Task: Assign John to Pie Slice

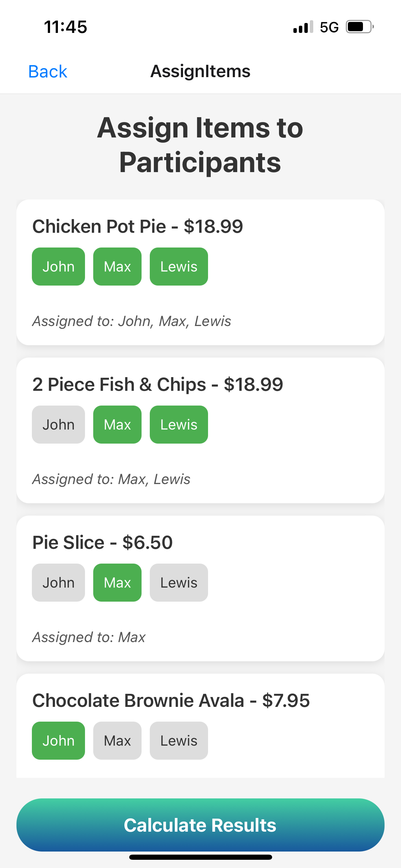Action: (58, 582)
